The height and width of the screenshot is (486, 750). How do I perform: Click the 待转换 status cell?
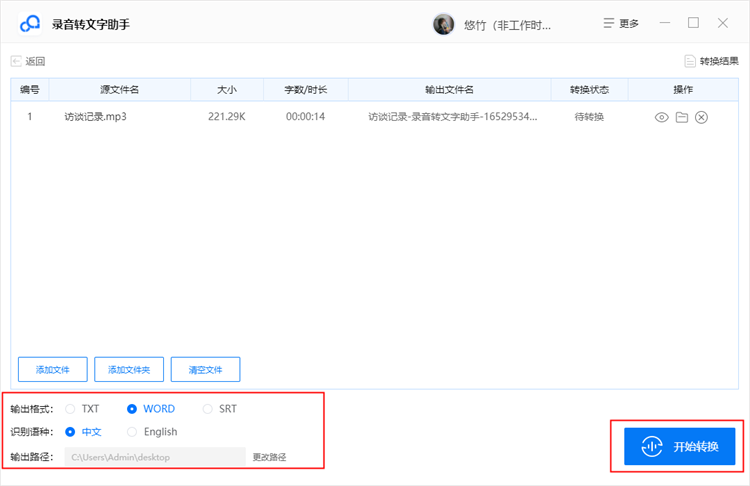(589, 117)
